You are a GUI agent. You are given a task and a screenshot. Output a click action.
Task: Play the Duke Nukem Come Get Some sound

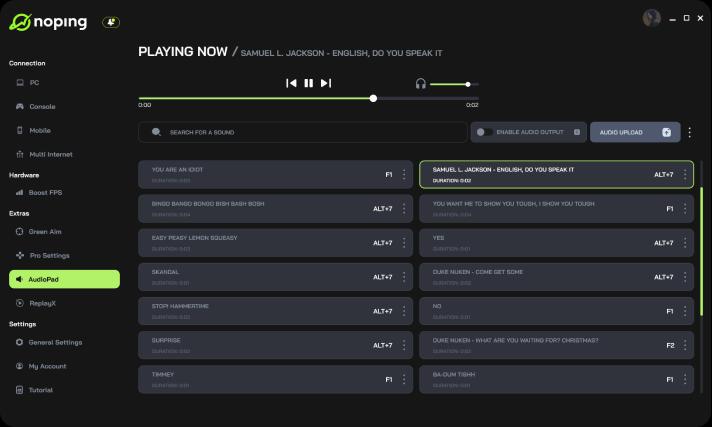point(556,277)
